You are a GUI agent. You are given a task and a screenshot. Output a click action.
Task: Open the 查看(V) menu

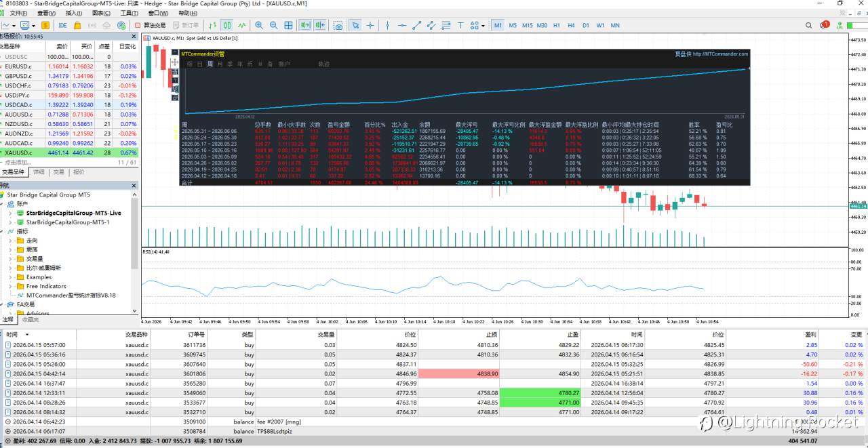click(46, 13)
